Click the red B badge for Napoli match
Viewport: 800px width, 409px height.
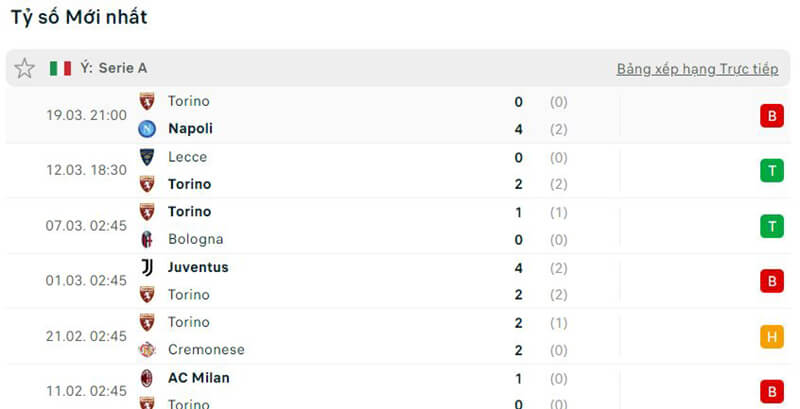[771, 116]
